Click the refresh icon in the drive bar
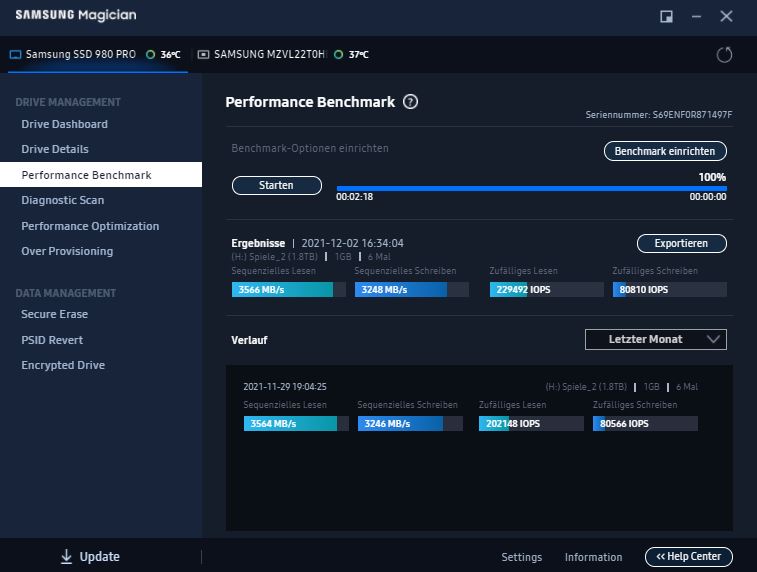The width and height of the screenshot is (757, 572). 724,55
